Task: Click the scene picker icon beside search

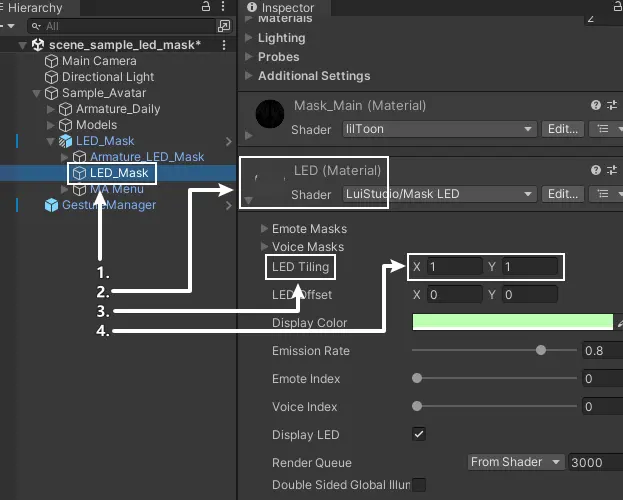Action: [x=224, y=26]
